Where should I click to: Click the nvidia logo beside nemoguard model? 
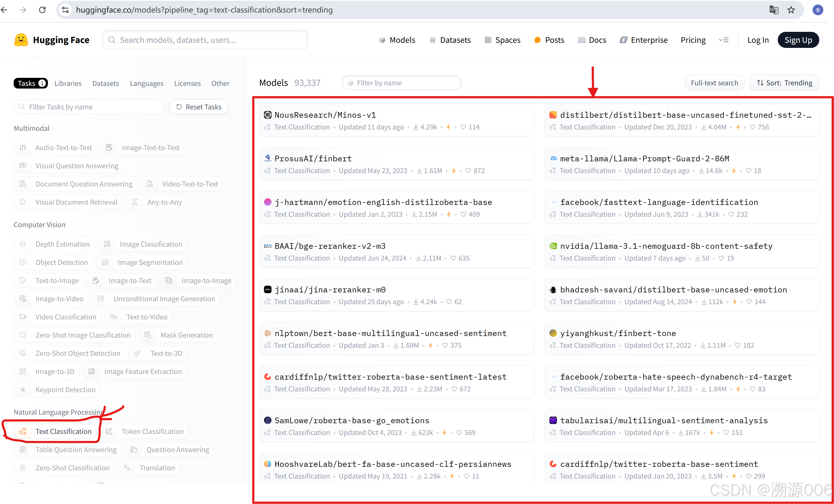(x=553, y=246)
